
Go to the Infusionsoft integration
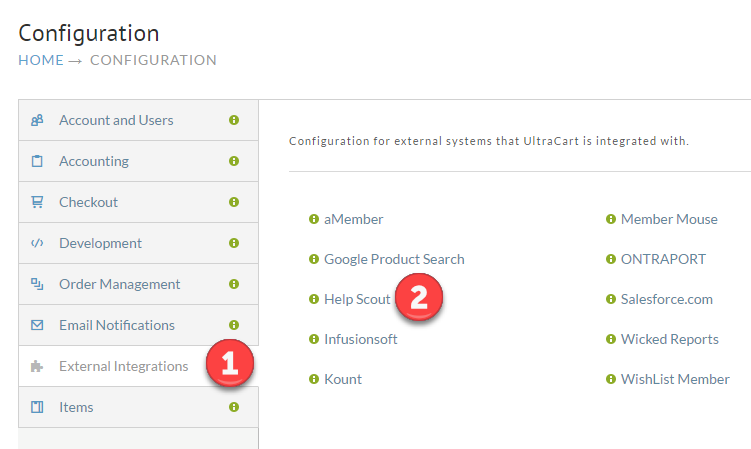pos(361,339)
